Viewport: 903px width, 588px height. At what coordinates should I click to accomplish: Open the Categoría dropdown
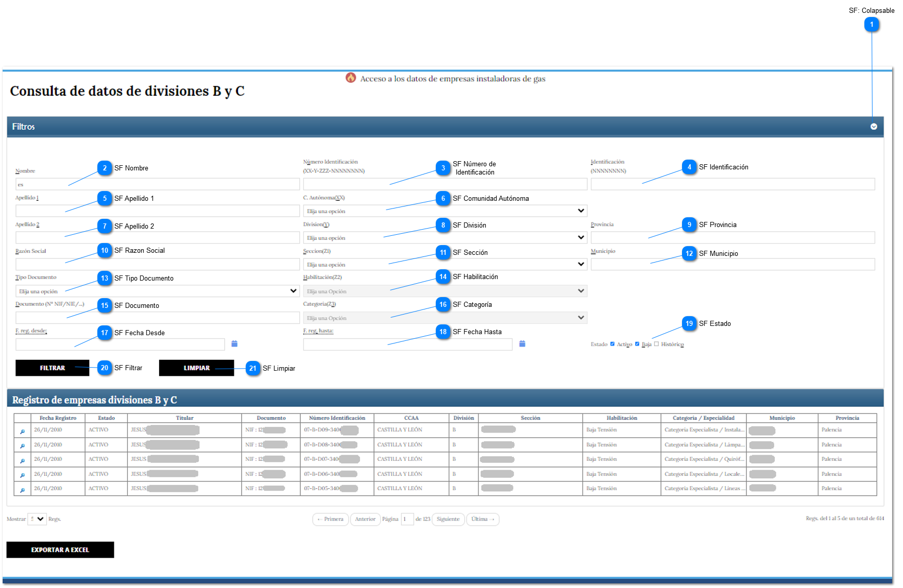coord(445,318)
